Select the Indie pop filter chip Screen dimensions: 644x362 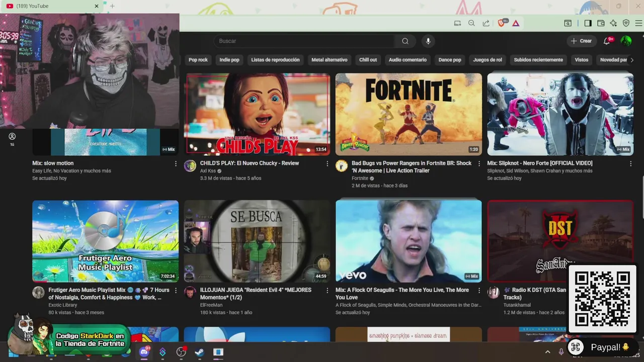coord(229,60)
